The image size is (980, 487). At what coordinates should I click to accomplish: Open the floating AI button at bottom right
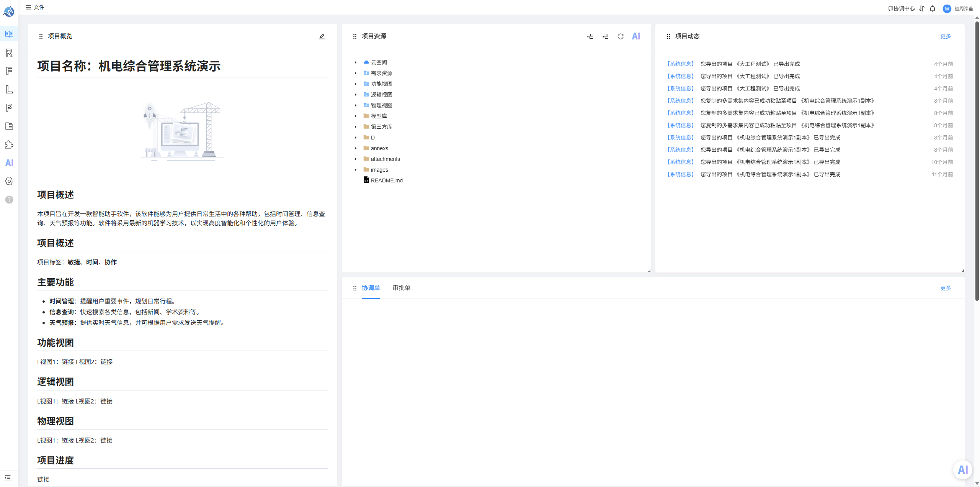963,470
